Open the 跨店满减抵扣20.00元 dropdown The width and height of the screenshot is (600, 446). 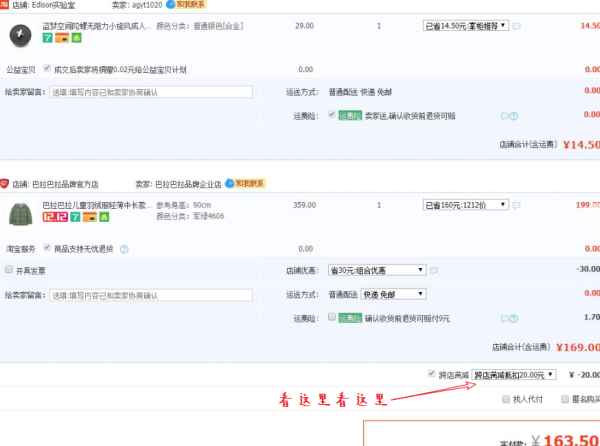[514, 375]
